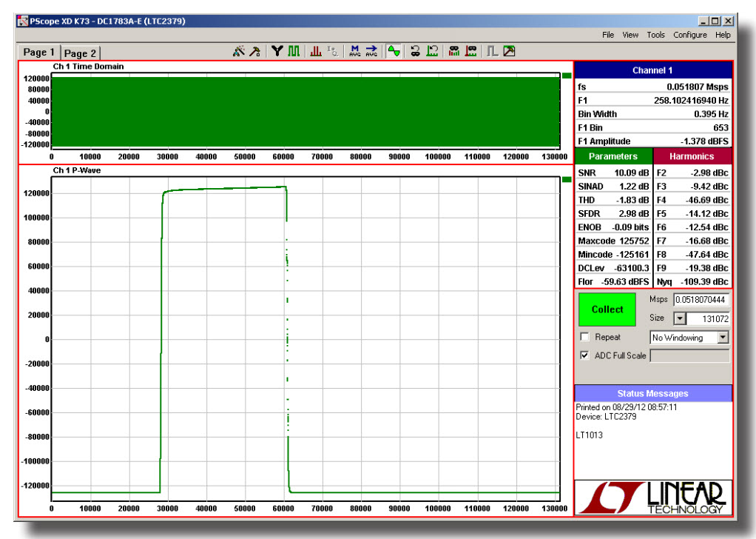This screenshot has height=539, width=756.
Task: Click the hammer tool icon in toolbar
Action: [254, 51]
